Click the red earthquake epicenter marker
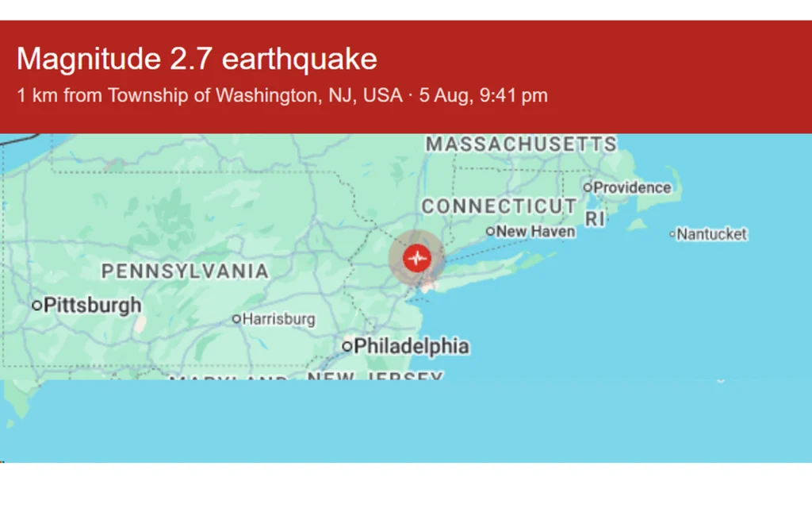This screenshot has width=812, height=508. pos(417,258)
